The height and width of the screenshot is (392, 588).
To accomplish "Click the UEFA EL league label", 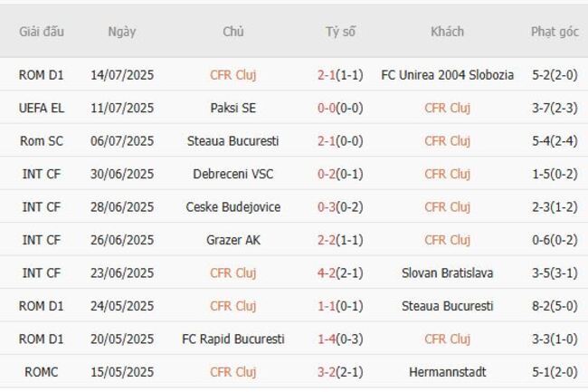I will tap(42, 108).
